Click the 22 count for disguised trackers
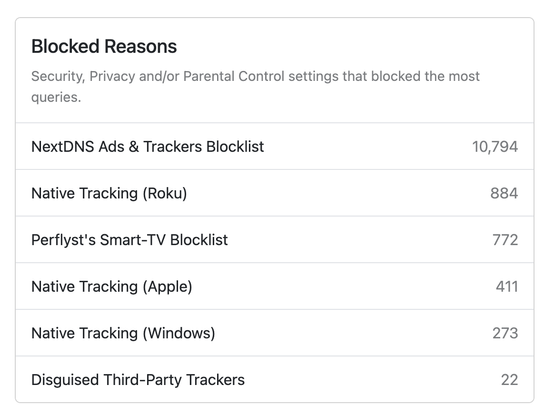Screen dimensions: 555x415 coord(509,380)
